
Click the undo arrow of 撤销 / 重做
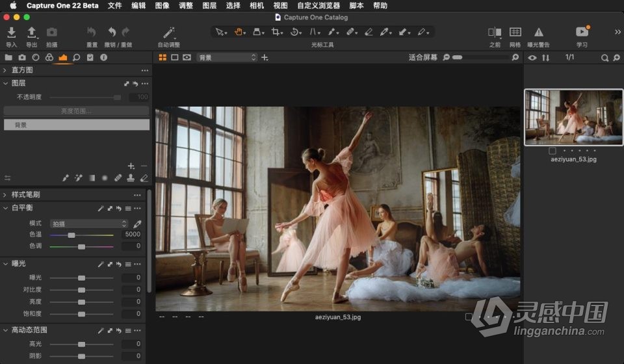click(x=112, y=32)
